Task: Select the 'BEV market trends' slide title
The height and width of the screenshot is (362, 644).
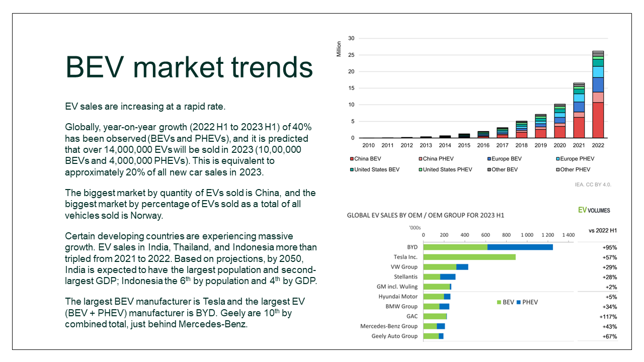Action: (189, 67)
